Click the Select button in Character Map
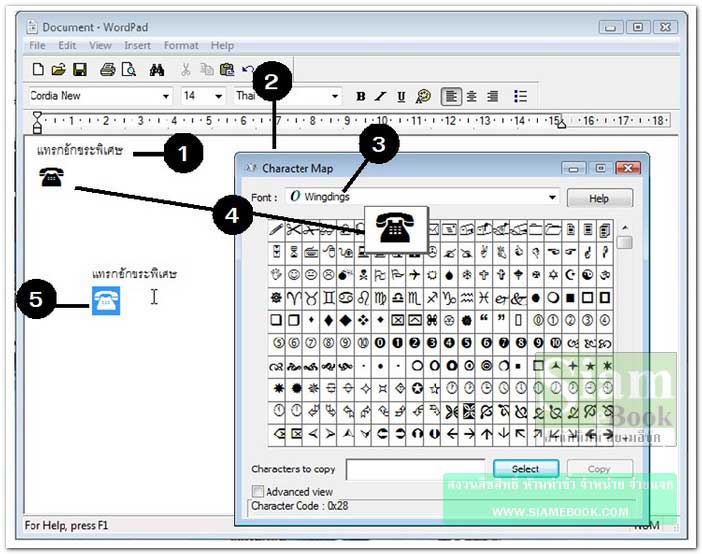Viewport: 702px width, 554px height. tap(526, 469)
